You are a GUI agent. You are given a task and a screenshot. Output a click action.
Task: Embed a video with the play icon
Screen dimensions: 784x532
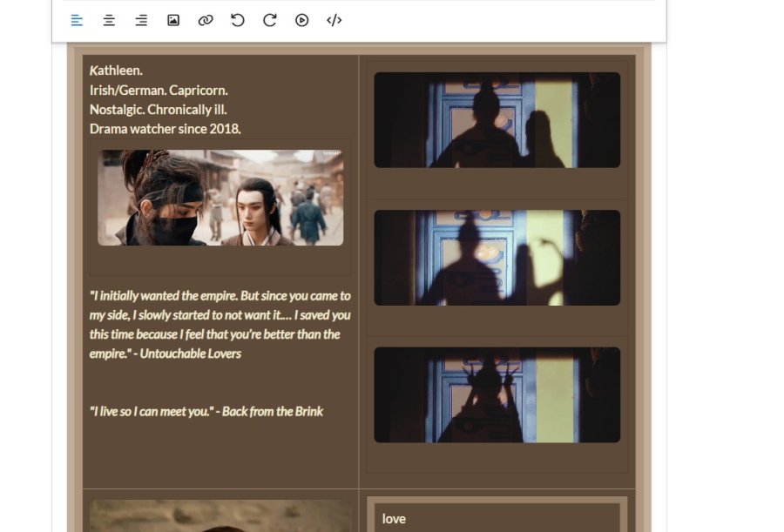(301, 20)
